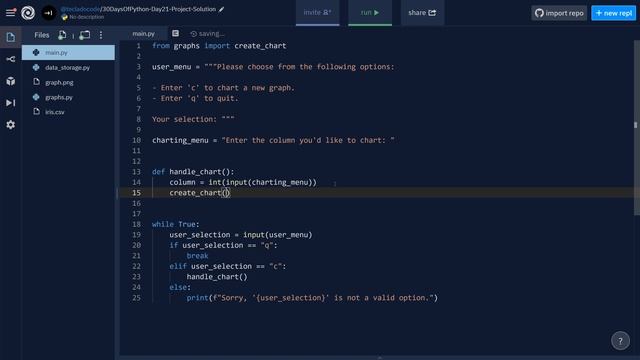The width and height of the screenshot is (640, 360).
Task: Click 'charting_menu' variable on line 10
Action: point(180,140)
